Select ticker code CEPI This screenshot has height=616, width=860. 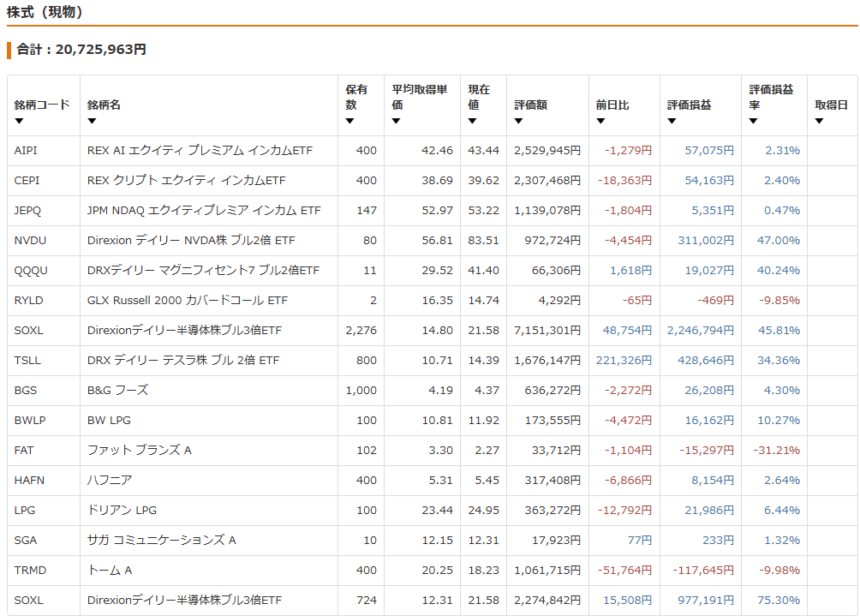[x=27, y=181]
